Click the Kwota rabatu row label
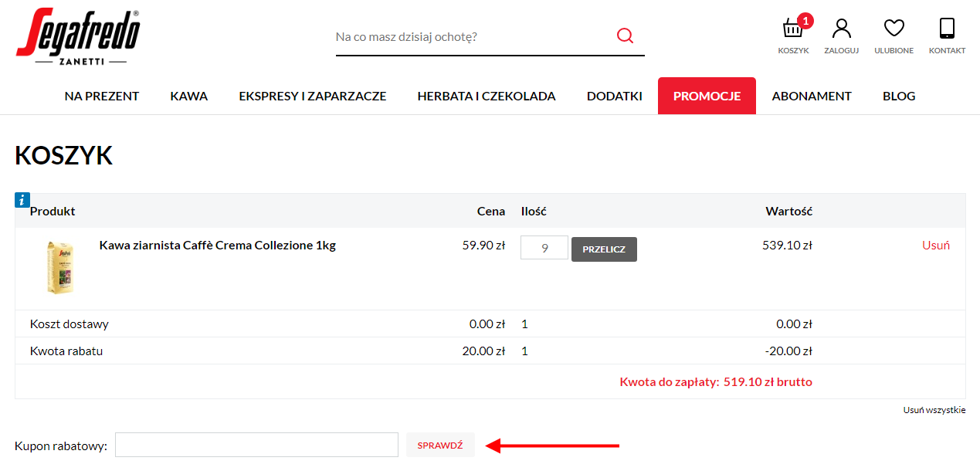 pos(66,351)
